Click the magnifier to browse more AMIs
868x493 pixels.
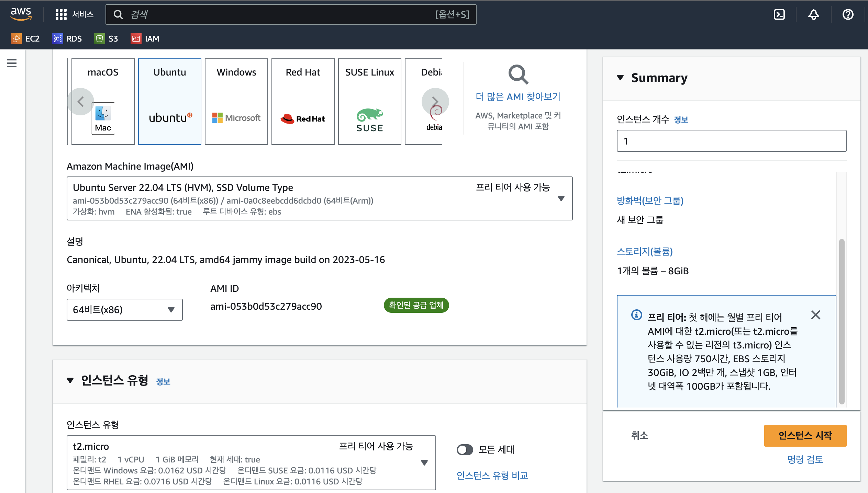[518, 74]
